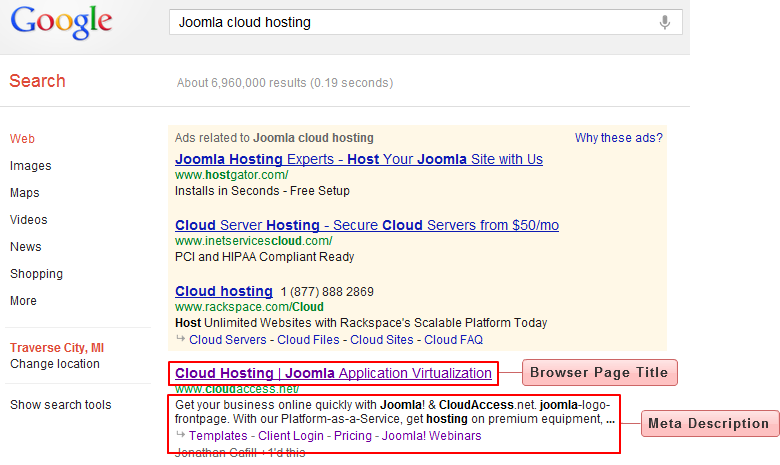Click www.inetservicescloud.com/ ad URL

(253, 241)
